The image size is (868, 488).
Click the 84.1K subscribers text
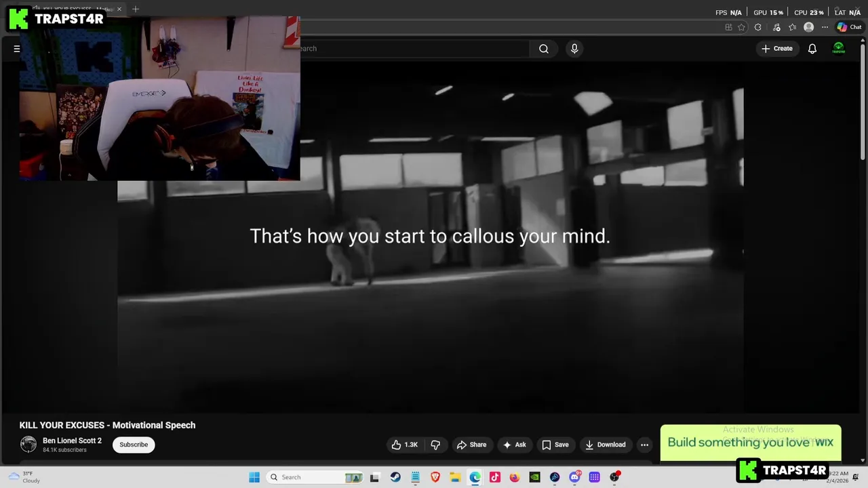coord(64,450)
